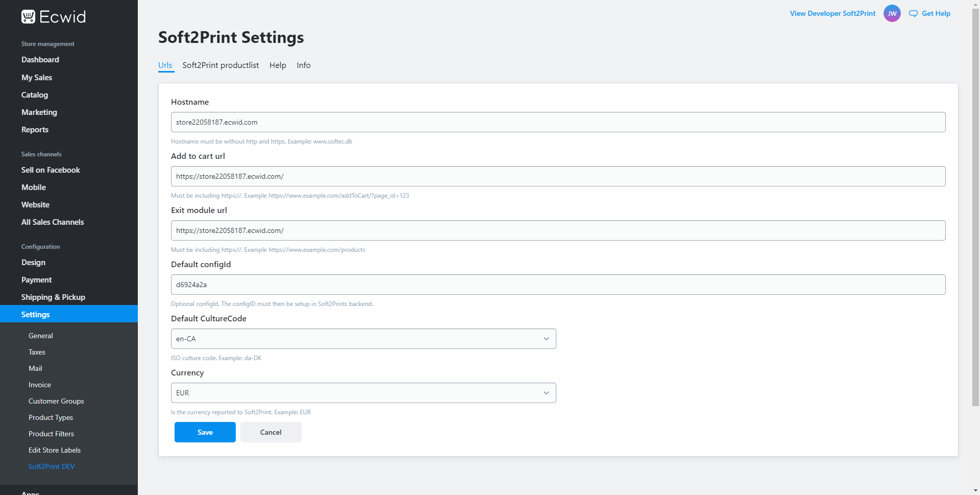Open Product Filters settings
The height and width of the screenshot is (495, 980).
pyautogui.click(x=51, y=434)
